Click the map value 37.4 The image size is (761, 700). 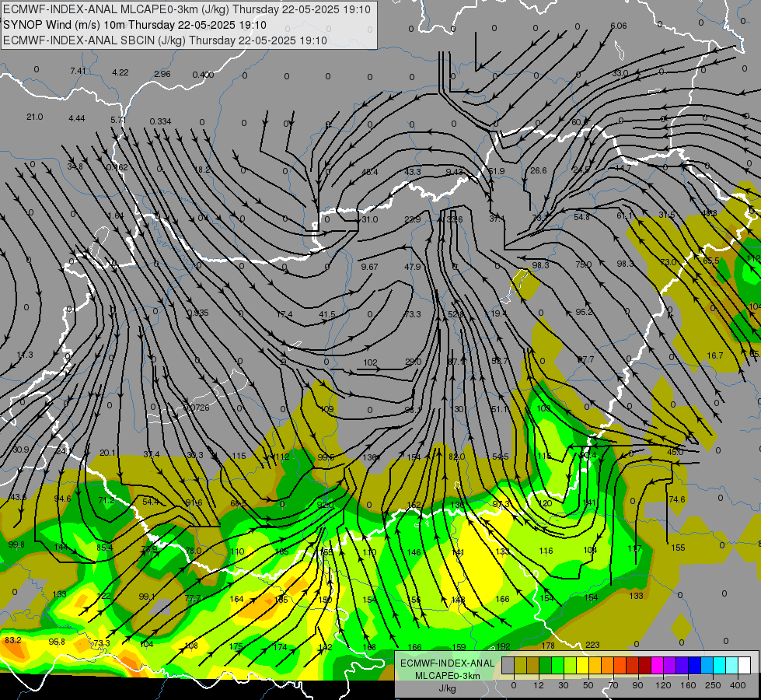pyautogui.click(x=152, y=454)
